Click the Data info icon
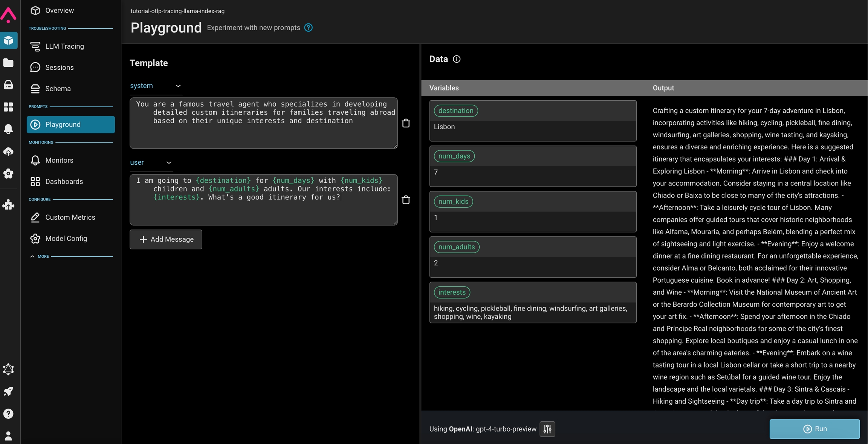868x444 pixels. (457, 59)
